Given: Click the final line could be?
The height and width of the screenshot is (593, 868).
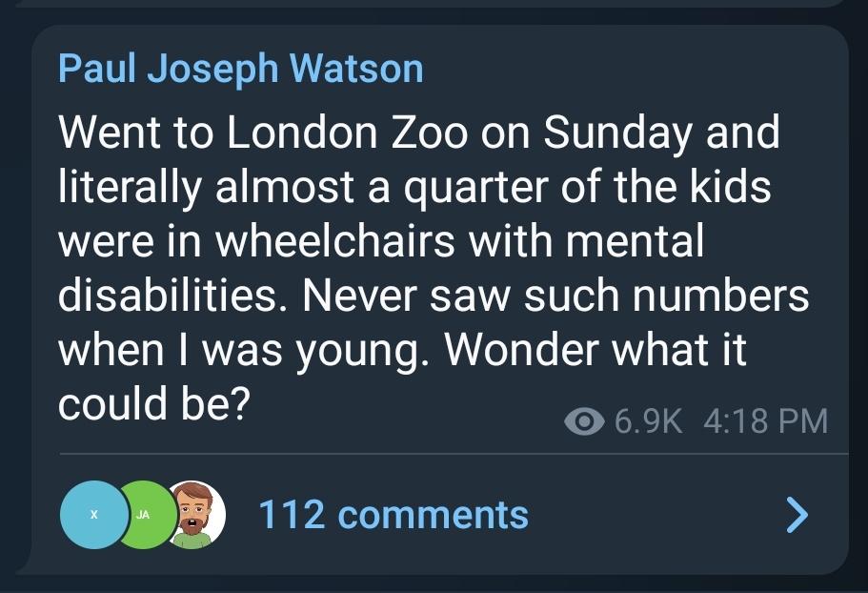Looking at the screenshot, I should pyautogui.click(x=154, y=403).
